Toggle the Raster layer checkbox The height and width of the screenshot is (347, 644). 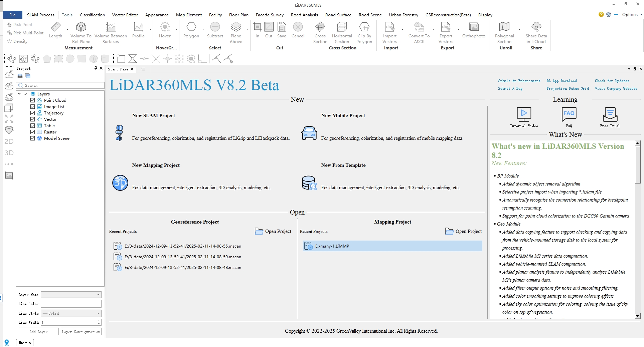(33, 132)
